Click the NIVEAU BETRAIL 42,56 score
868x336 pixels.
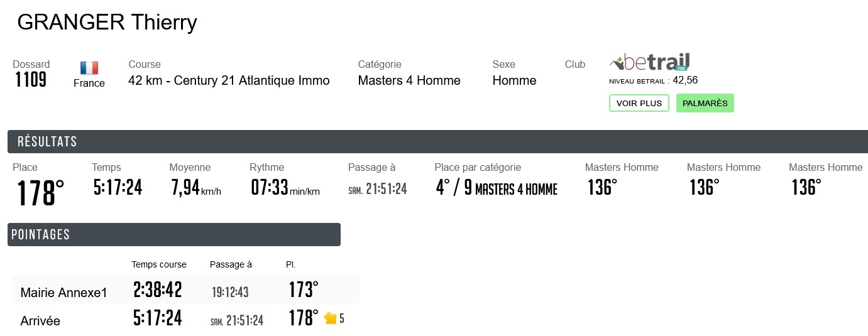pos(653,80)
